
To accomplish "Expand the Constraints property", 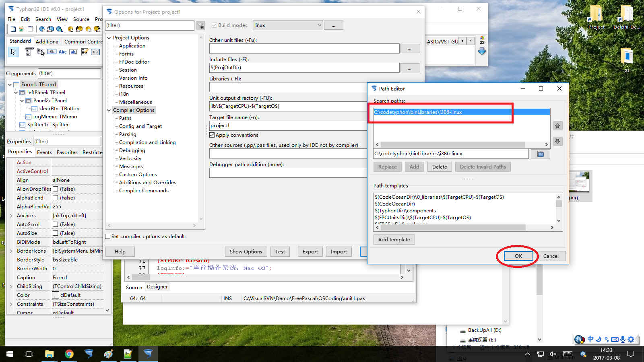I will (x=11, y=304).
